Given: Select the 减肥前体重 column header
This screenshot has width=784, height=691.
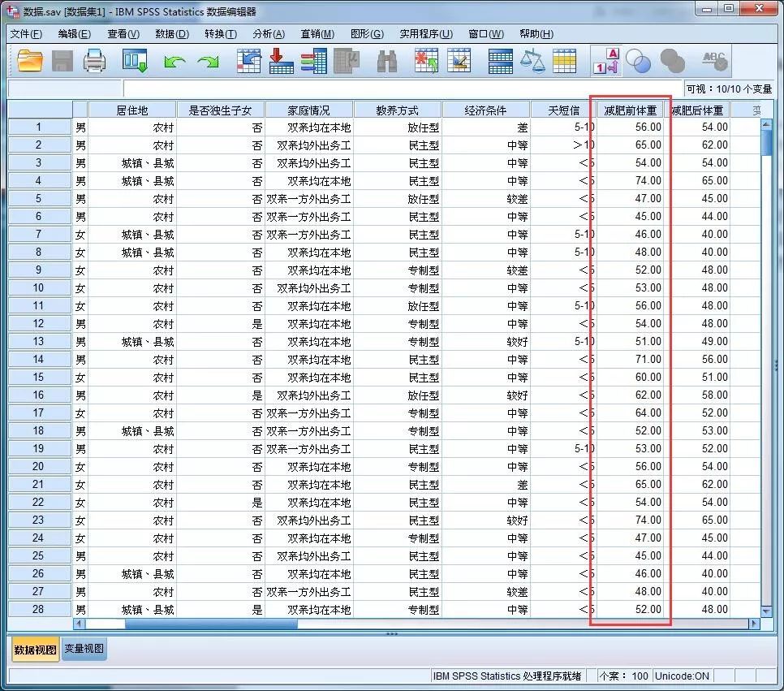Looking at the screenshot, I should pos(630,108).
